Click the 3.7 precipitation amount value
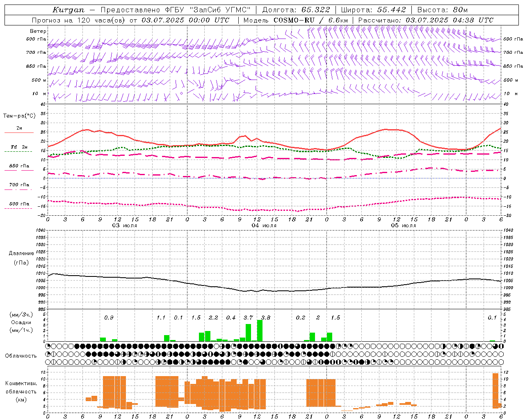This screenshot has width=525, height=420. 248,318
